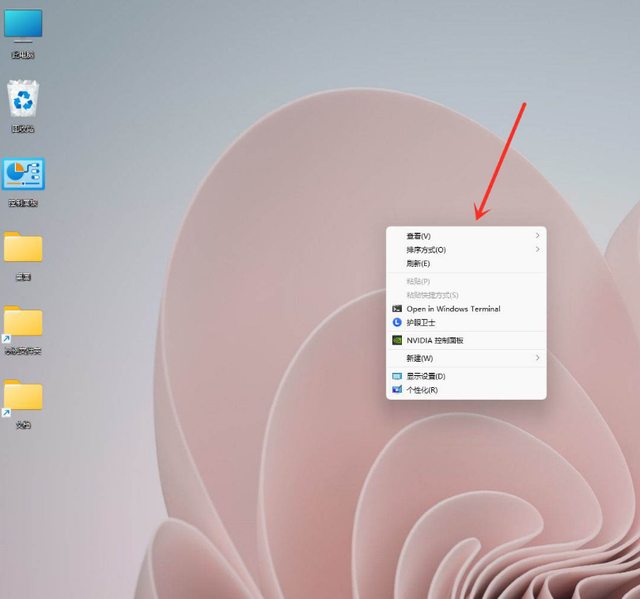Click the 个性化(R) label text
Screen dimensions: 640x599
tap(422, 390)
